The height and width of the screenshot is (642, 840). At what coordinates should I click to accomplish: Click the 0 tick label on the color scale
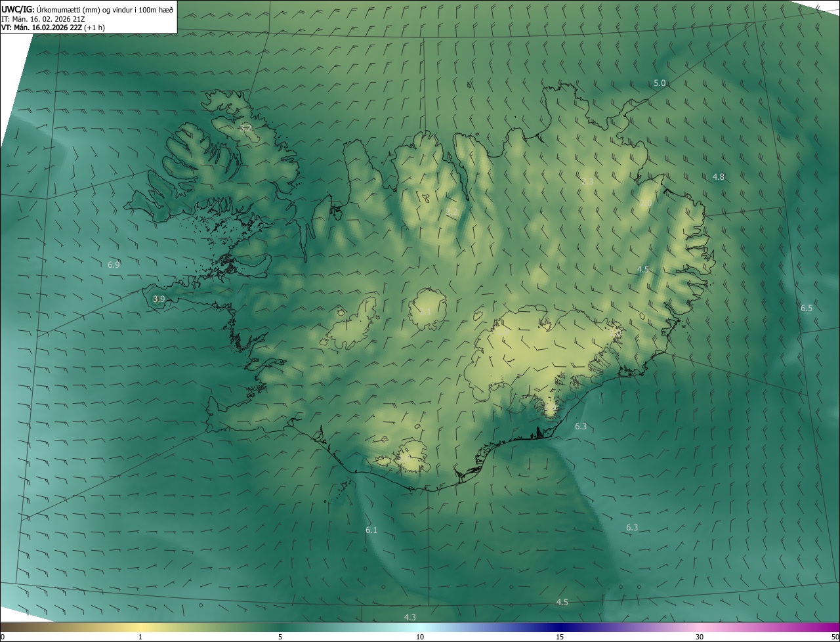tap(3, 637)
